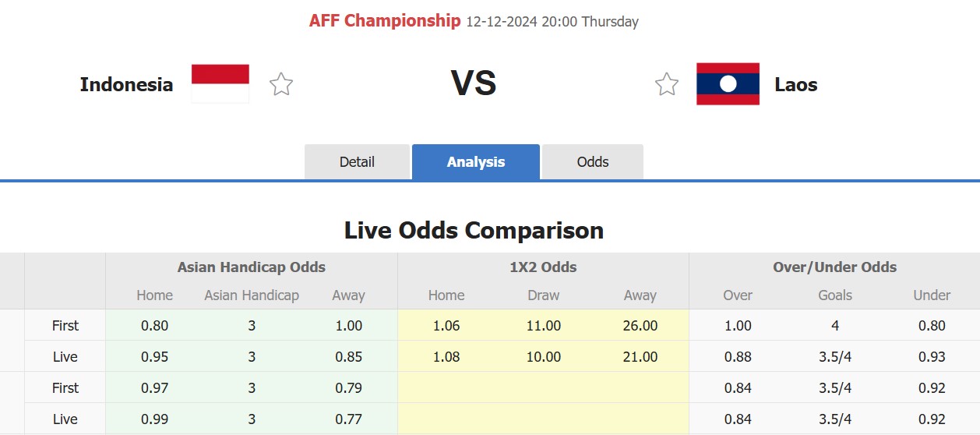Image resolution: width=980 pixels, height=435 pixels.
Task: Click the 10.00 live draw odds
Action: (x=544, y=357)
